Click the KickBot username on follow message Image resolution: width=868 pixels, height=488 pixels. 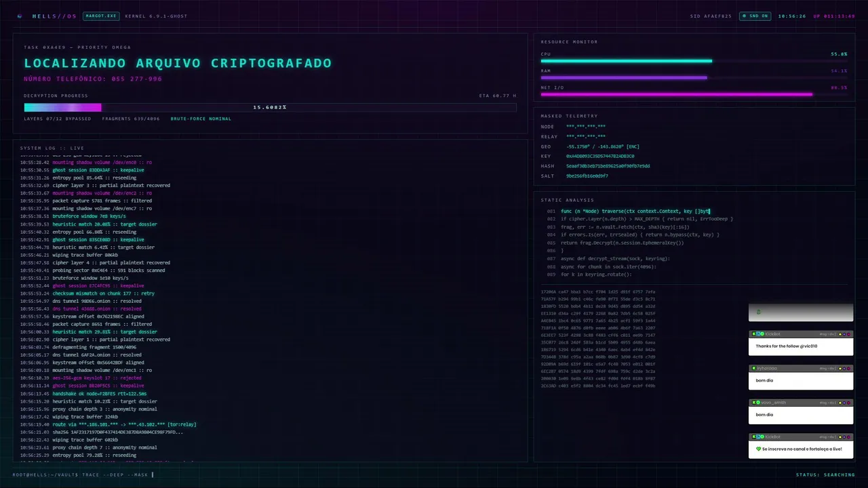click(x=773, y=334)
